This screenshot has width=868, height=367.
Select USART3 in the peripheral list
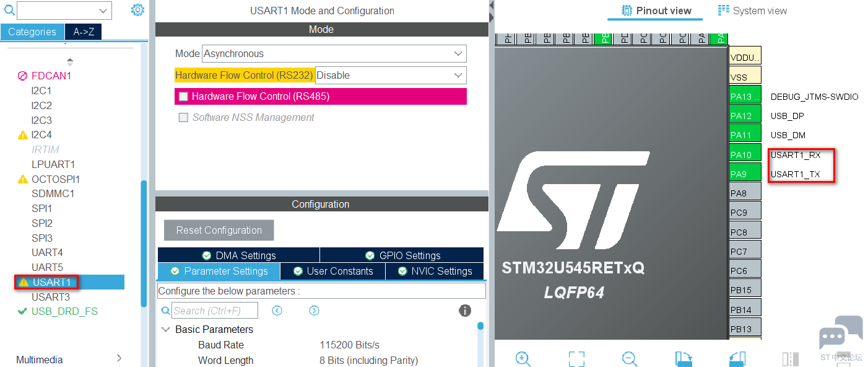pyautogui.click(x=51, y=297)
